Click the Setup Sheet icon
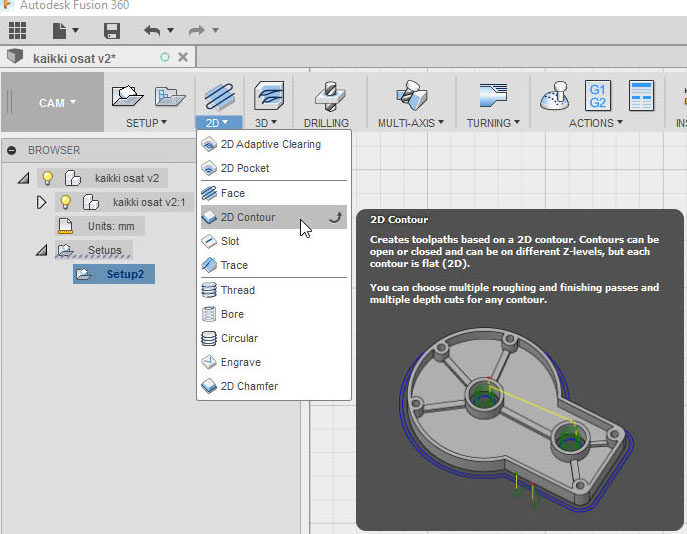 (x=641, y=95)
